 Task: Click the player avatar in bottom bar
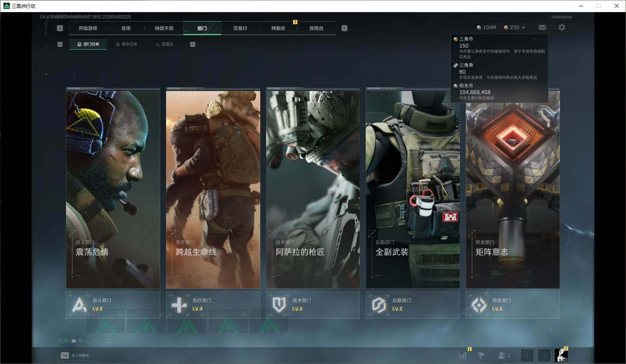point(561,355)
